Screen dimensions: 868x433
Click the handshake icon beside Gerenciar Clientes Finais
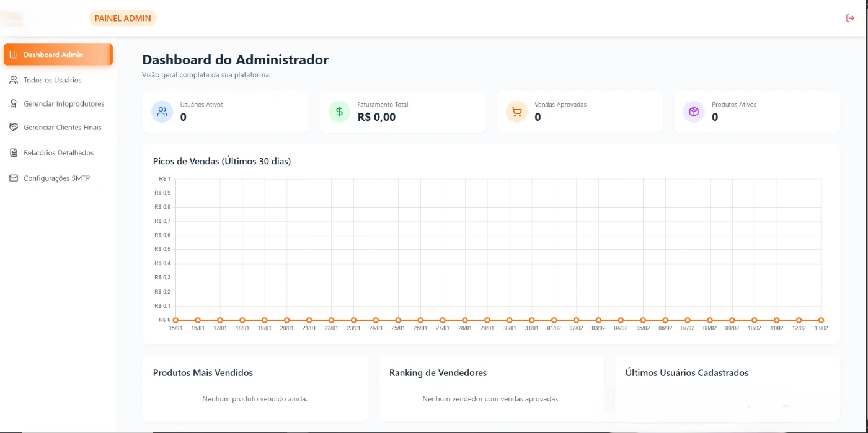coord(14,128)
